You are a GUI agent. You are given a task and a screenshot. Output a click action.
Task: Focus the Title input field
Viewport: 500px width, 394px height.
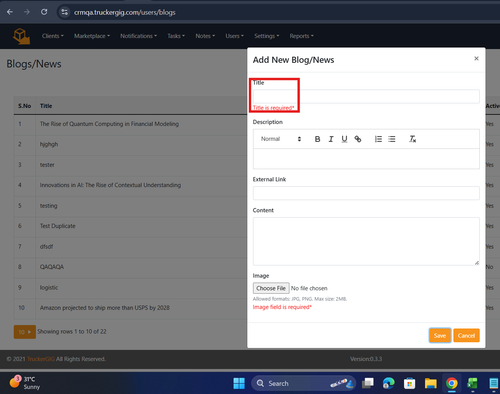click(x=366, y=96)
